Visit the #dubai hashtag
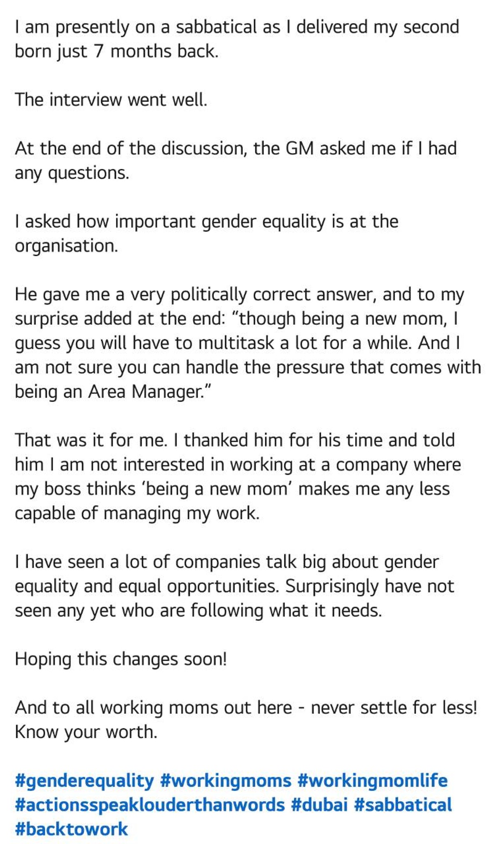Viewport: 504px width, 844px height. tap(320, 805)
